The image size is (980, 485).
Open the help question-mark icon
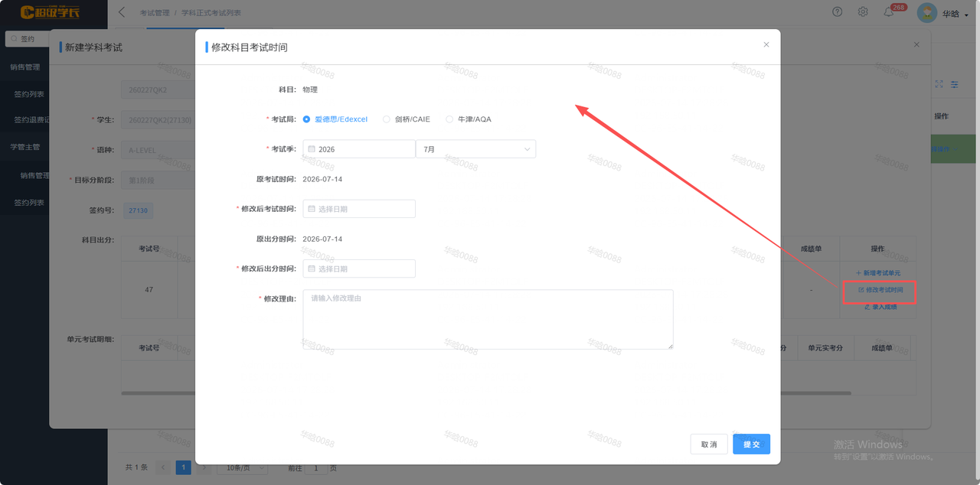click(x=838, y=11)
